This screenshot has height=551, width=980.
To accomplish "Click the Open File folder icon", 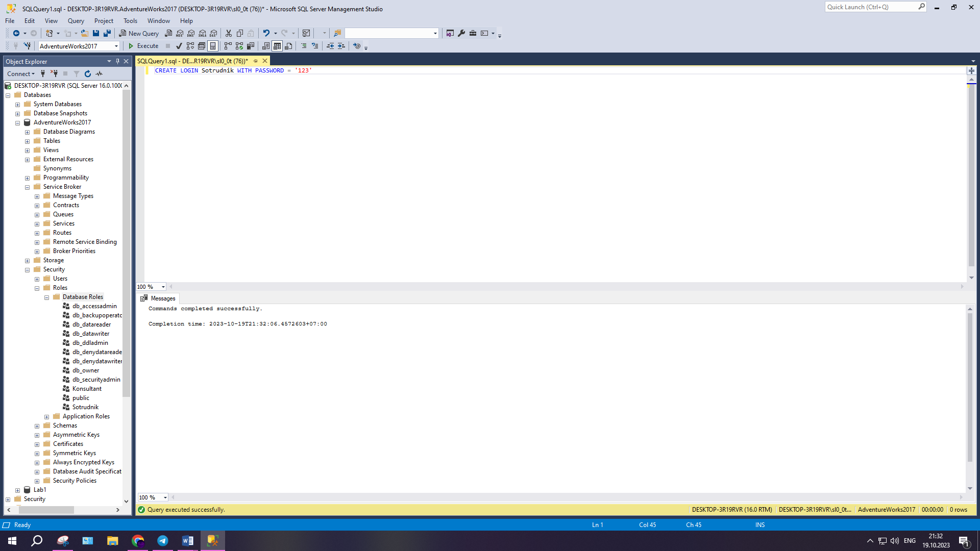I will (x=84, y=33).
